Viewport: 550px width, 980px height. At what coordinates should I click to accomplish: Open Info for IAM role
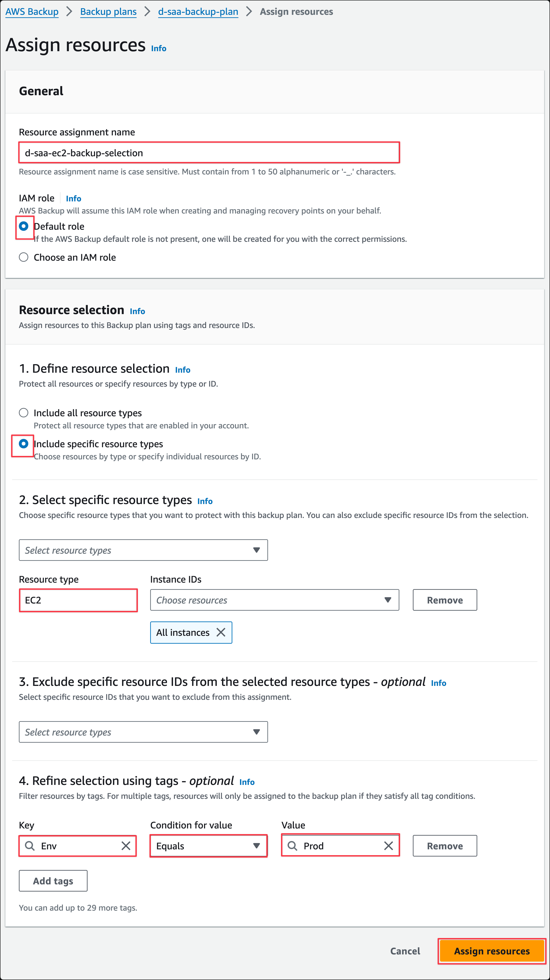(x=73, y=199)
